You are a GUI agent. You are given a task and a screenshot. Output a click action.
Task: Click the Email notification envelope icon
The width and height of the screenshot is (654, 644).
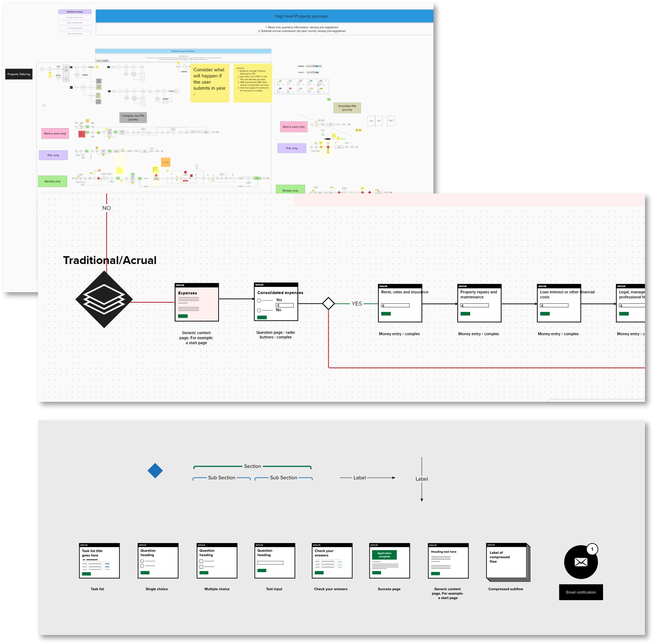pos(581,562)
